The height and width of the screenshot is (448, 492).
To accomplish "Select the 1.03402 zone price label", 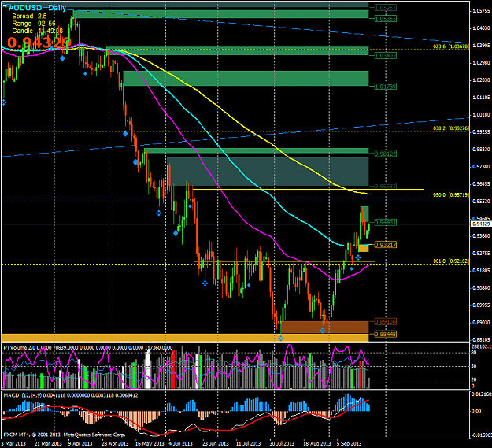I will [386, 56].
